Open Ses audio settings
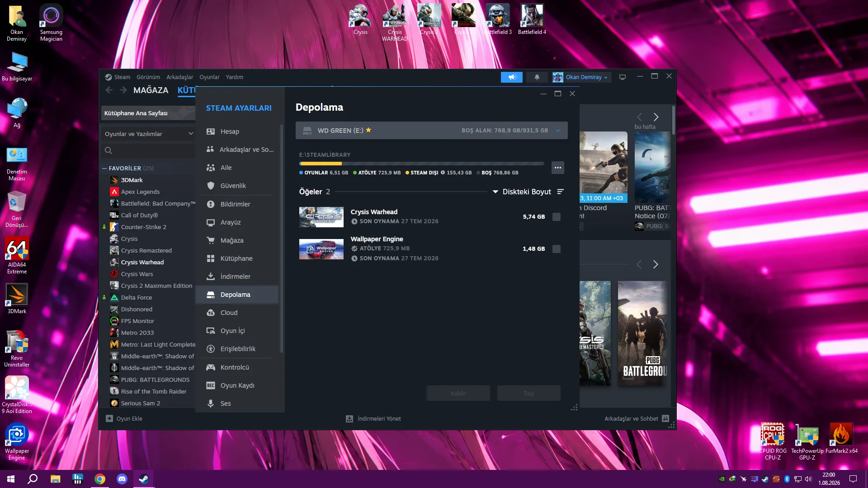868x488 pixels. (x=237, y=404)
